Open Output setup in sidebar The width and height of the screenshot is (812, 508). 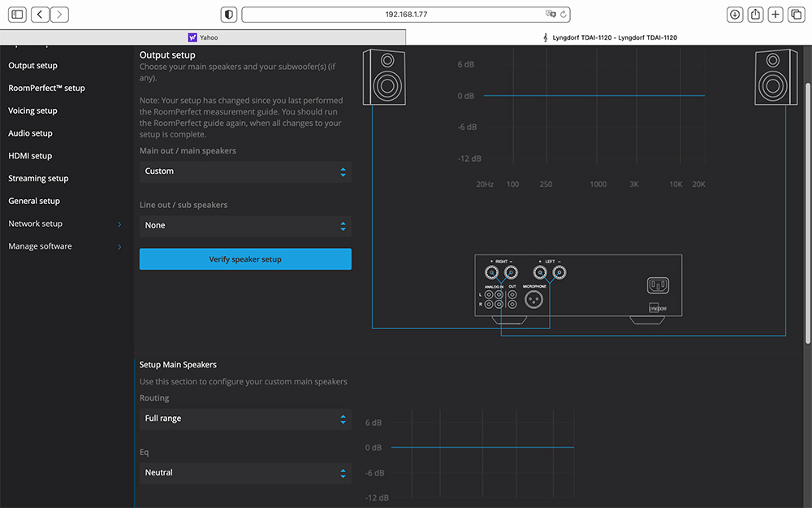point(33,66)
